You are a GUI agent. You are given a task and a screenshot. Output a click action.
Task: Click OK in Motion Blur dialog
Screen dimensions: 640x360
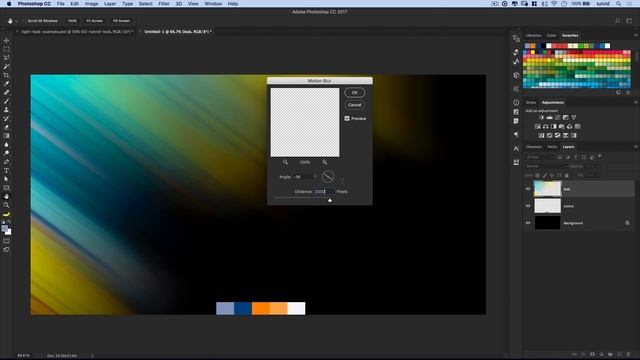(x=355, y=93)
